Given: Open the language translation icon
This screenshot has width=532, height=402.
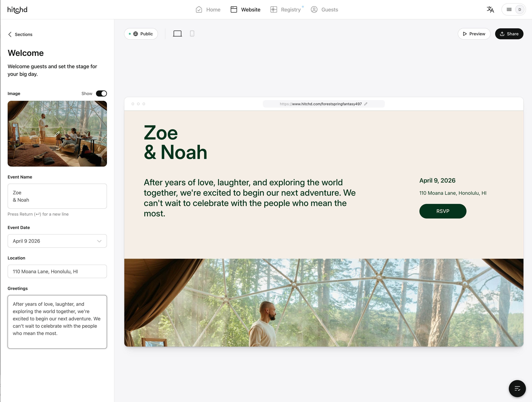Looking at the screenshot, I should (490, 10).
